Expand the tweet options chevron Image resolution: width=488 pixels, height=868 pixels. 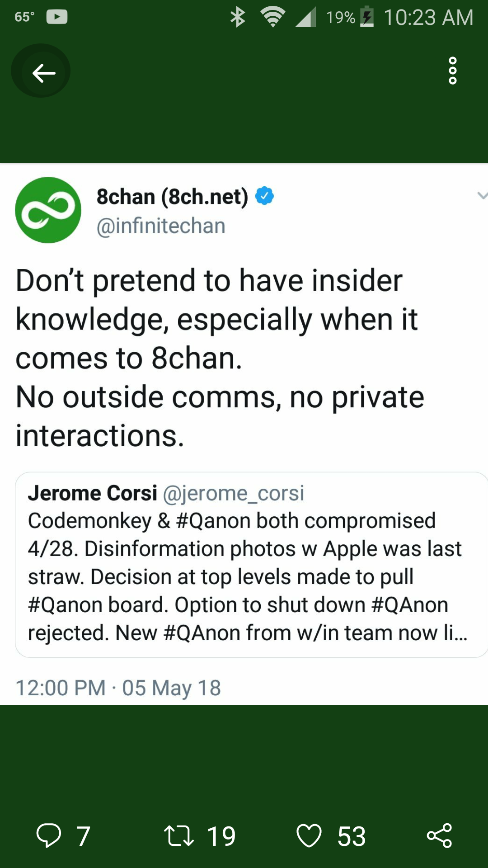point(482,195)
